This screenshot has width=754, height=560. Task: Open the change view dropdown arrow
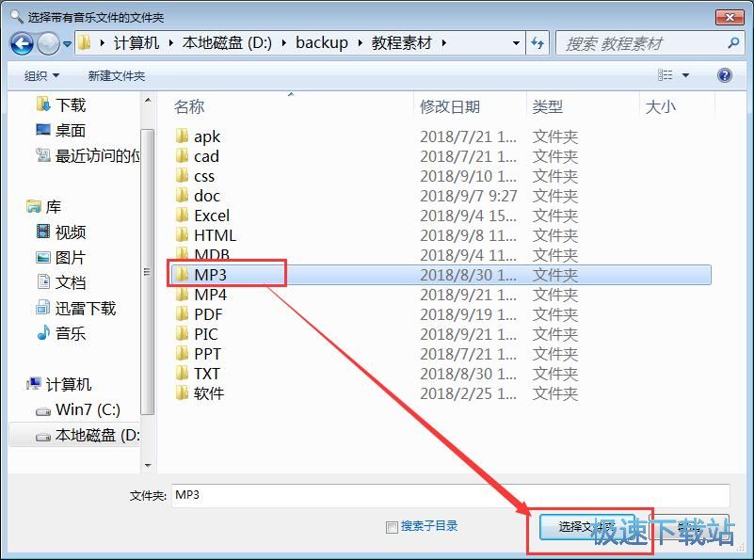point(684,74)
